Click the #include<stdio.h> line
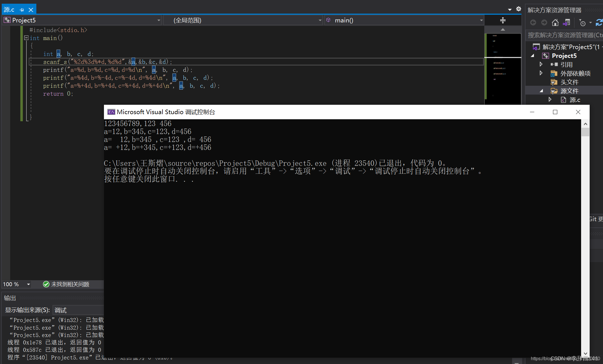 [58, 30]
